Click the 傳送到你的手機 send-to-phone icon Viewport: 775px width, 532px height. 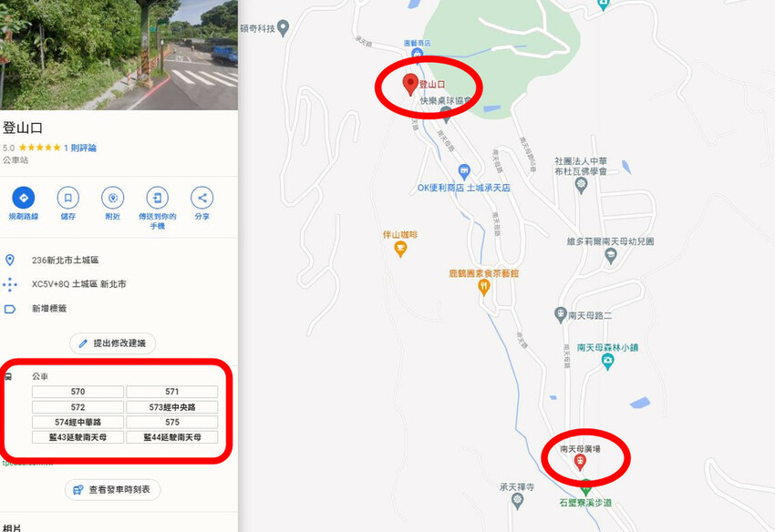tap(157, 198)
